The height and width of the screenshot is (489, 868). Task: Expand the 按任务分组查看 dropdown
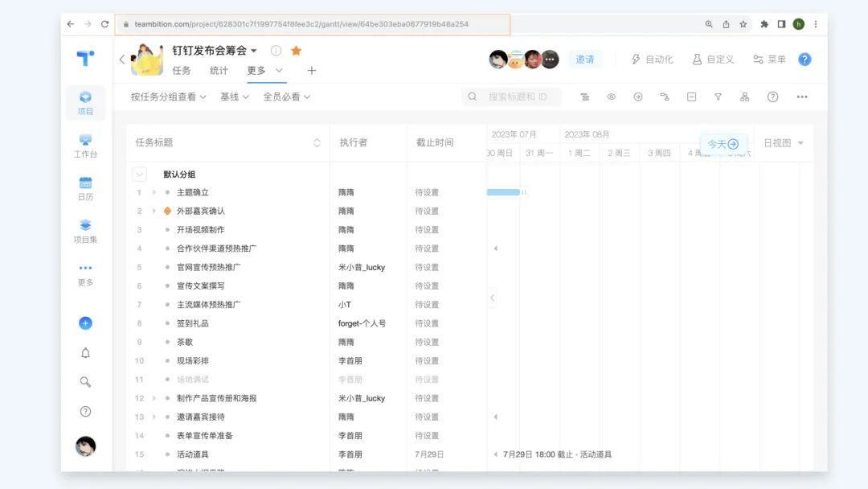[168, 97]
